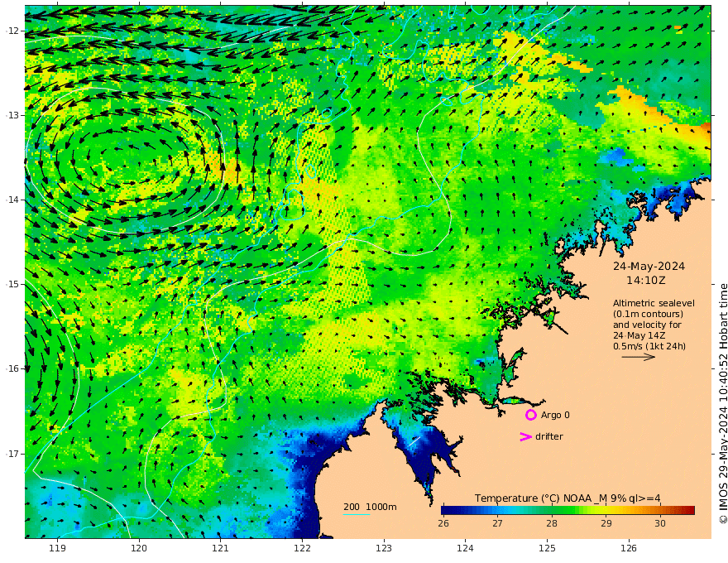Image resolution: width=728 pixels, height=563 pixels.
Task: Click the longitude axis label 126
Action: [629, 548]
